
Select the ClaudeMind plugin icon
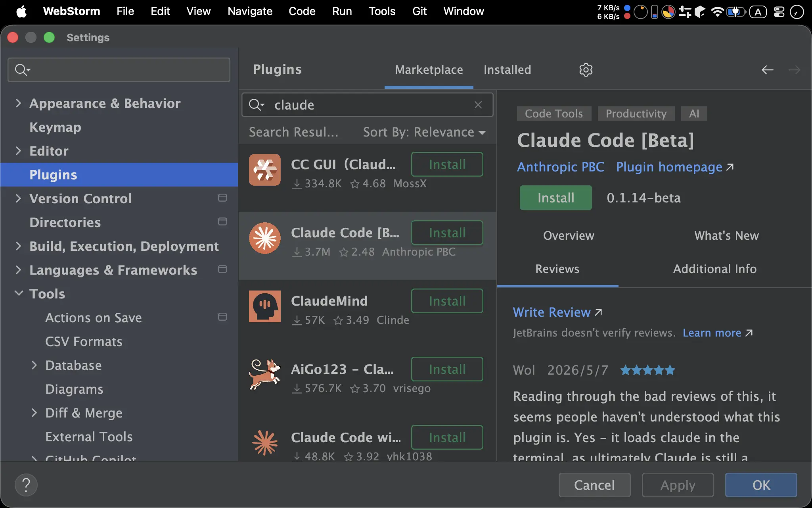point(265,306)
